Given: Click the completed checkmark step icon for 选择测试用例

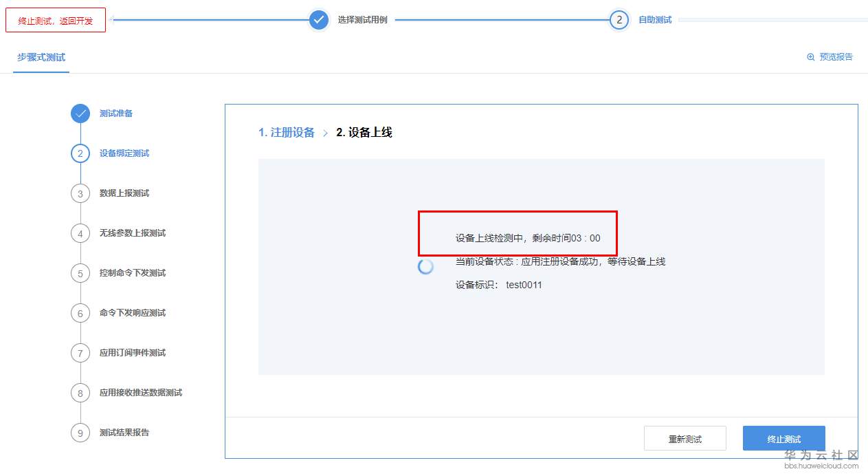Looking at the screenshot, I should [x=318, y=20].
